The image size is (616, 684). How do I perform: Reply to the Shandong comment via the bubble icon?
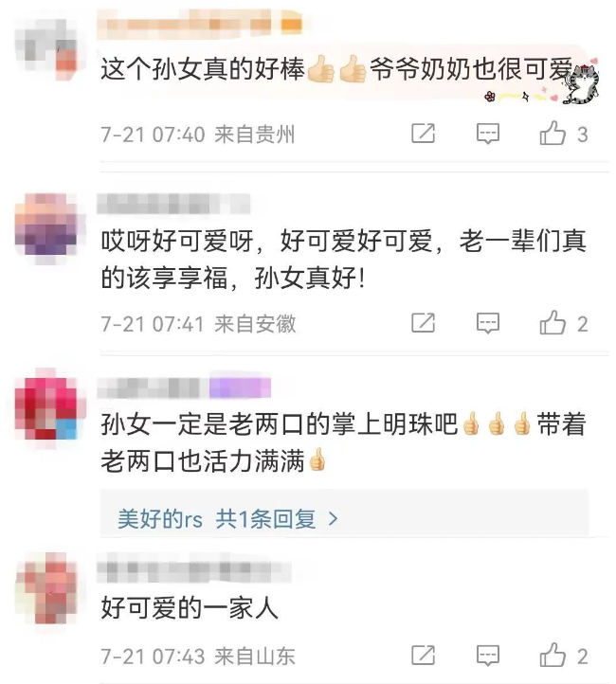click(488, 656)
